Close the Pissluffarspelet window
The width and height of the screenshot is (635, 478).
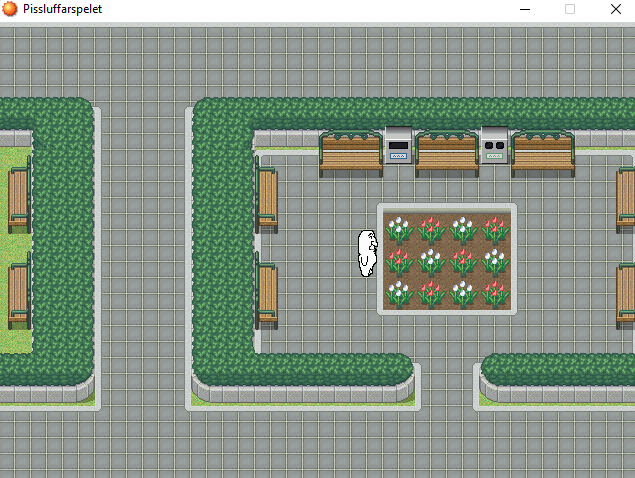(x=616, y=9)
